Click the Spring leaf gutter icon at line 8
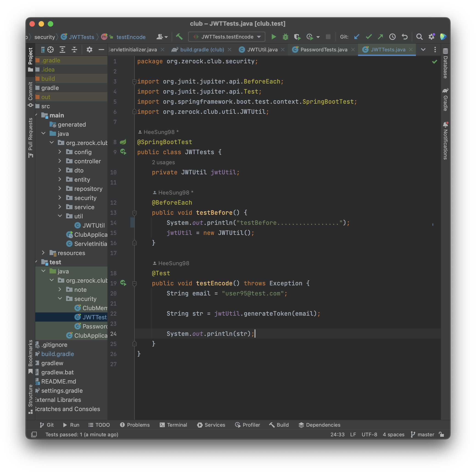 pos(123,142)
